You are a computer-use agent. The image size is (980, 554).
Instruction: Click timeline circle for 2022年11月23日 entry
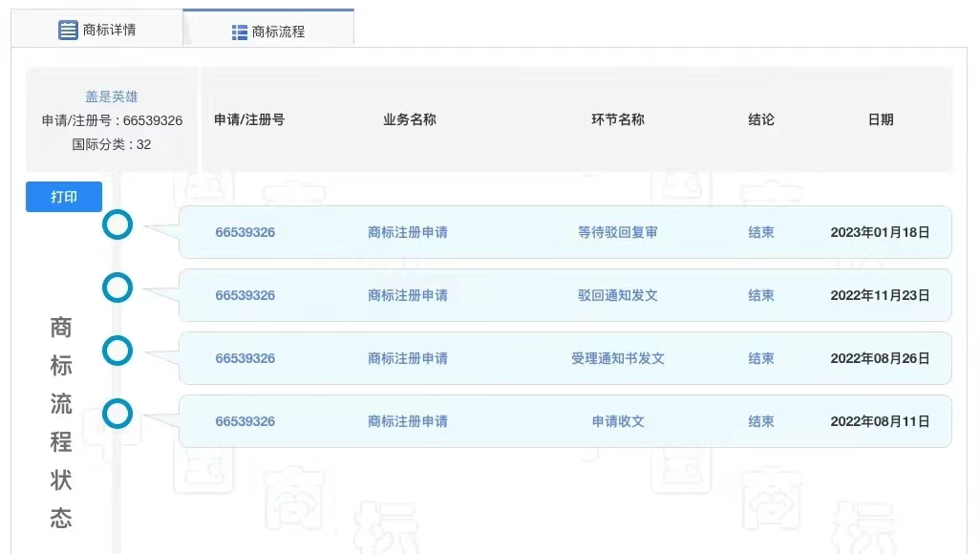point(117,288)
